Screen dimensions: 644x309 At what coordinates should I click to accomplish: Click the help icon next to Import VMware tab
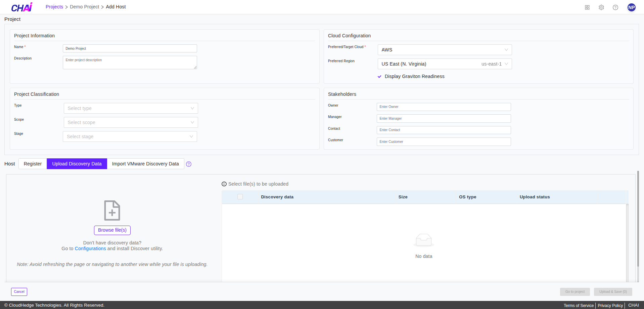(189, 164)
